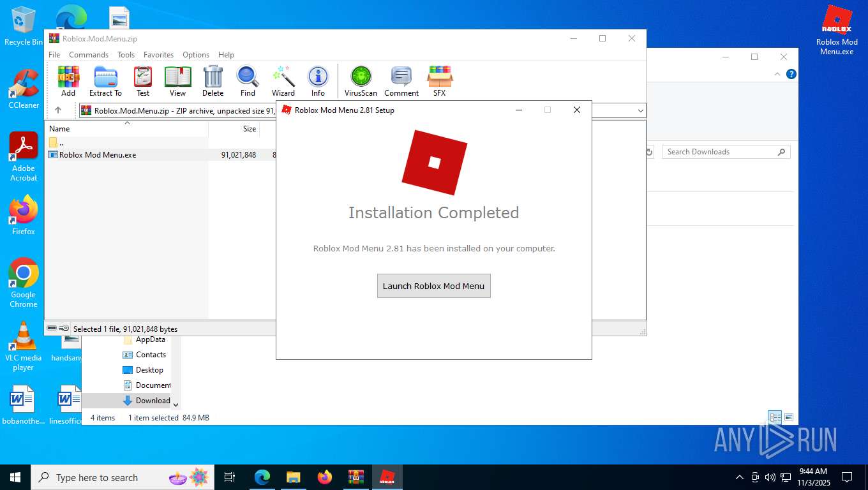This screenshot has width=868, height=490.
Task: Click refresh button beside Explorer address bar
Action: coord(649,152)
